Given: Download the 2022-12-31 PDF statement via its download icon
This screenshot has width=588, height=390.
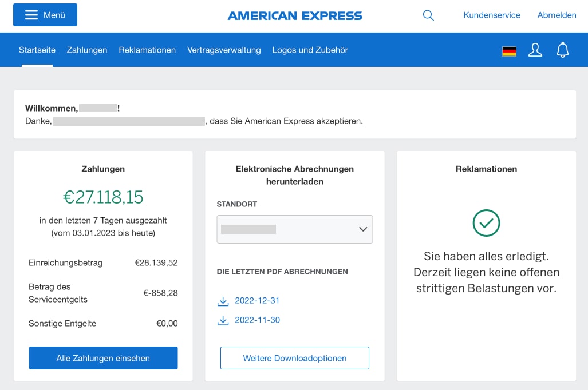Looking at the screenshot, I should tap(223, 301).
